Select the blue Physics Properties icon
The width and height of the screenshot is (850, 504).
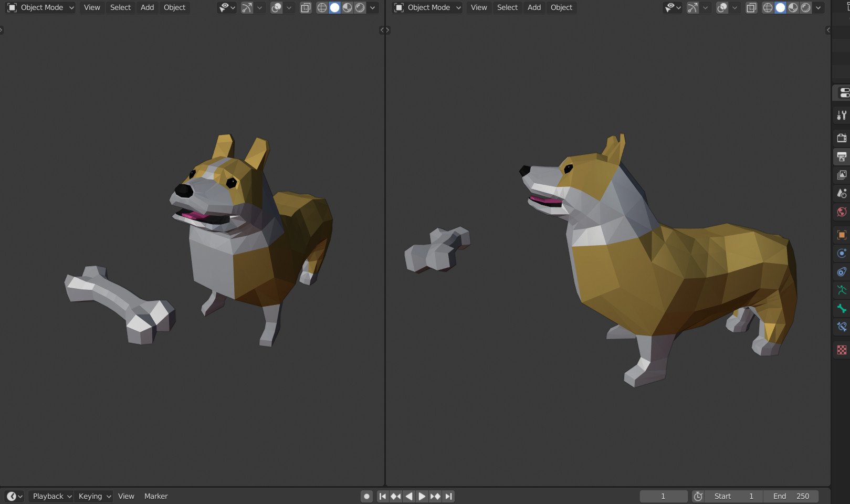841,253
